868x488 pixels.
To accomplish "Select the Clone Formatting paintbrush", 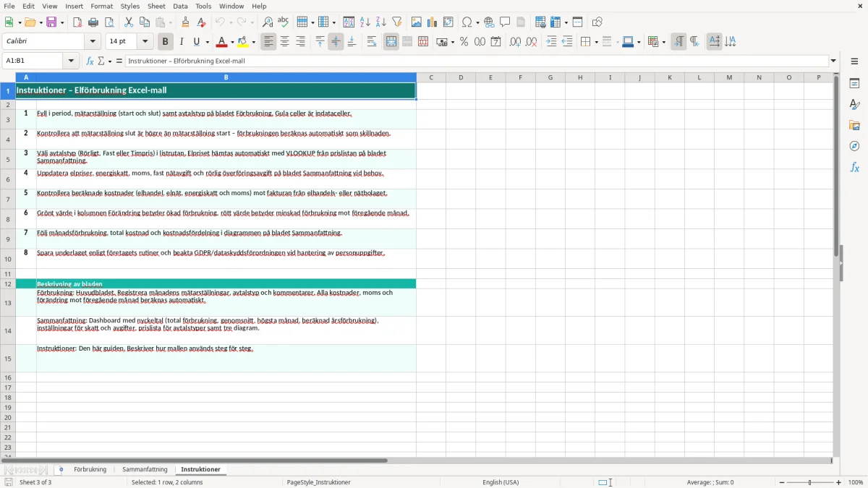I will tap(186, 22).
